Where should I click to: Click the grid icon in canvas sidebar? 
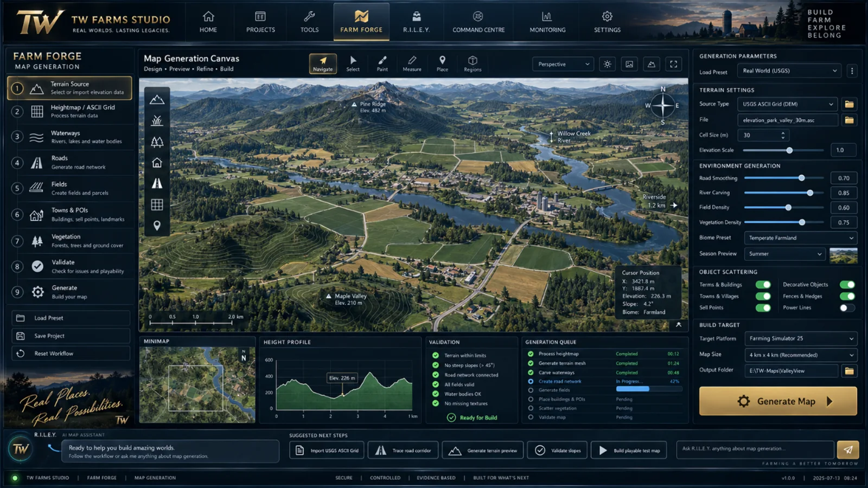coord(157,204)
